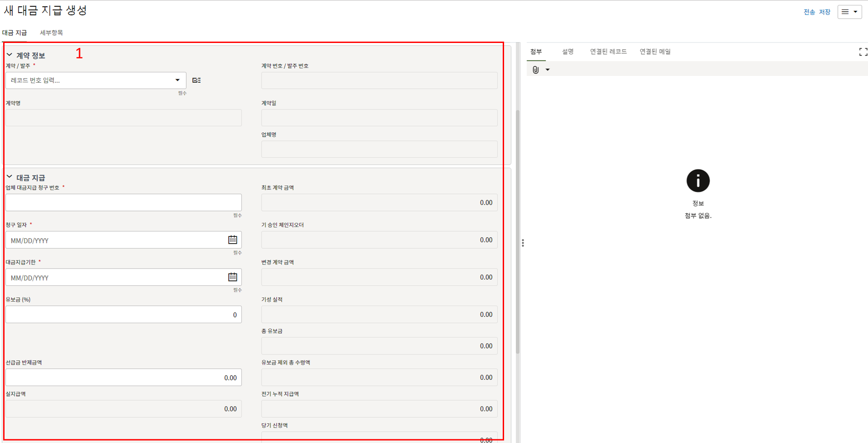Image resolution: width=868 pixels, height=443 pixels.
Task: Collapse the 계약 정보 section
Action: tap(9, 55)
